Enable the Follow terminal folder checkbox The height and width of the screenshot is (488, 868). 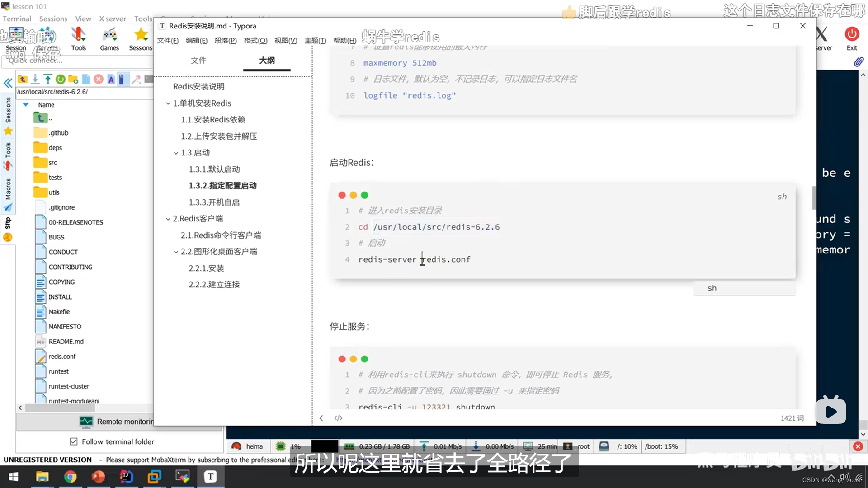[x=73, y=441]
